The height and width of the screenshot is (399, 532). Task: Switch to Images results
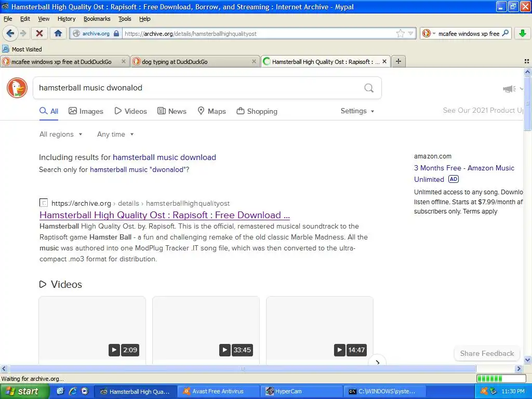coord(86,111)
